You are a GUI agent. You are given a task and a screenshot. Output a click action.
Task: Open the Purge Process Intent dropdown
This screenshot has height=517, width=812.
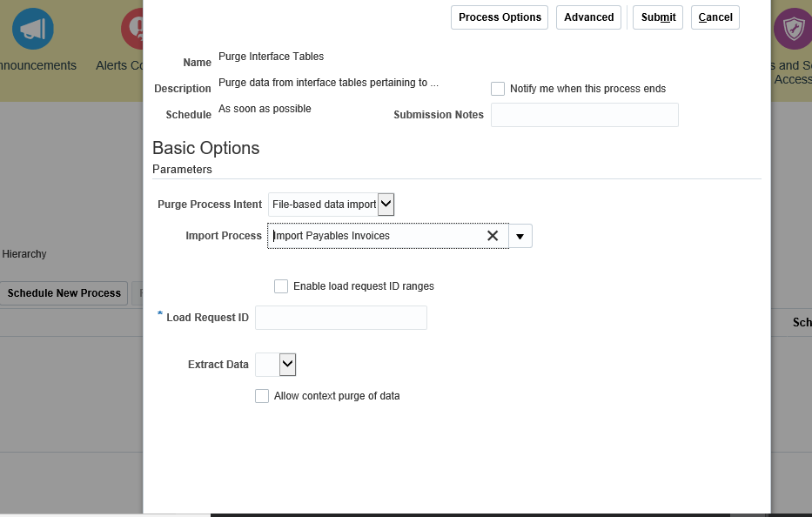point(386,204)
